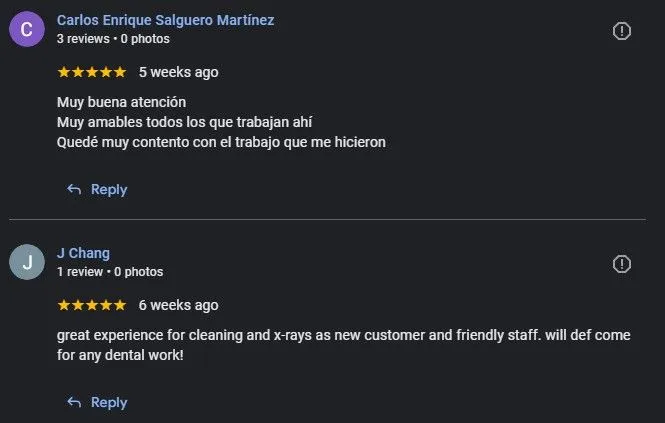Open J Chang's reviewer profile
The image size is (665, 423).
click(x=83, y=253)
